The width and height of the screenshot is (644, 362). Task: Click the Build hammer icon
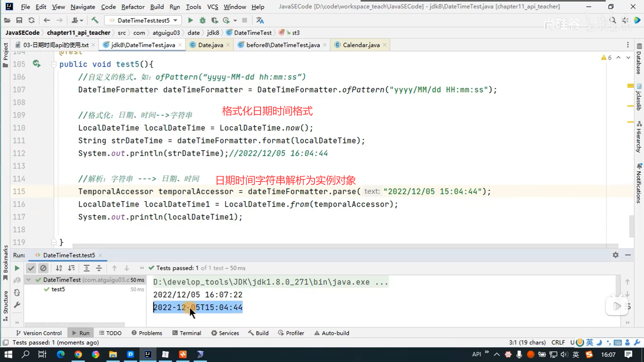point(95,20)
